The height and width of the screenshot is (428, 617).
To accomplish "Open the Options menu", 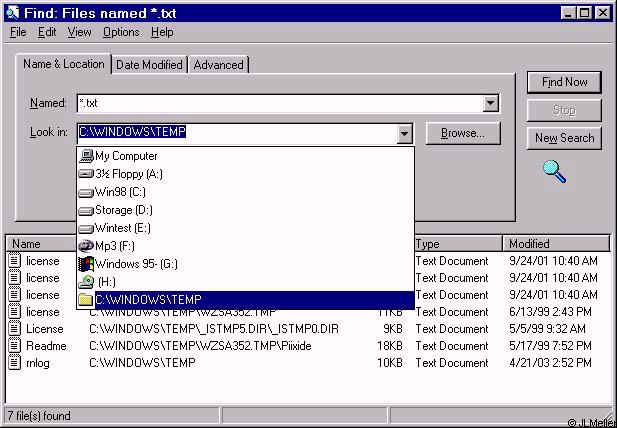I will click(121, 32).
